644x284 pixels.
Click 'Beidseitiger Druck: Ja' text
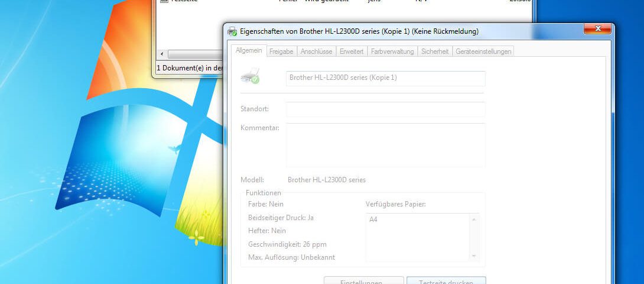coord(281,218)
